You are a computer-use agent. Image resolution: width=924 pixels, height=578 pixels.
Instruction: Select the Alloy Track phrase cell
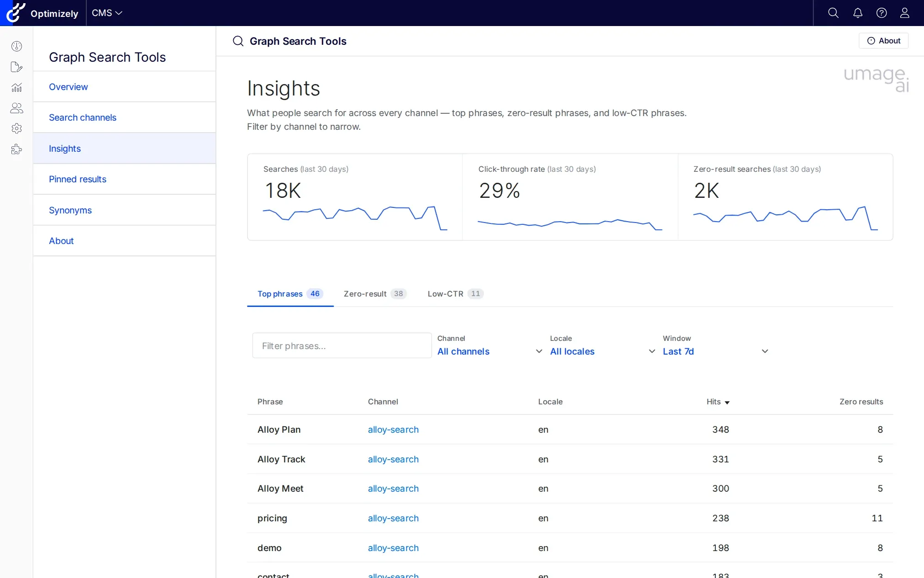point(281,459)
